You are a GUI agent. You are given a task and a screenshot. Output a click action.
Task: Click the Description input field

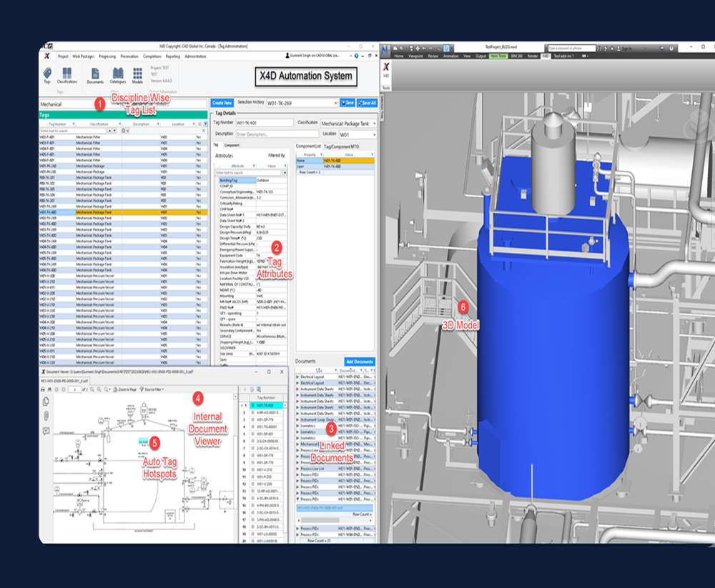[x=277, y=134]
